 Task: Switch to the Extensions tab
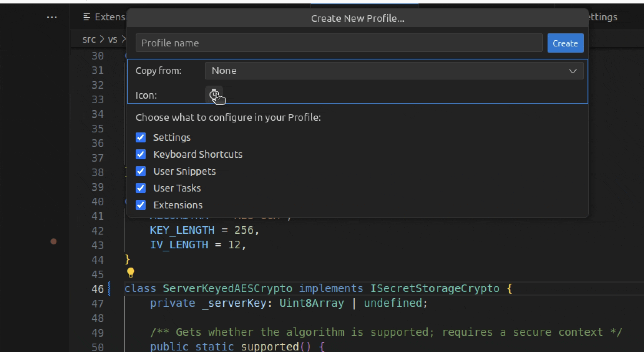110,17
